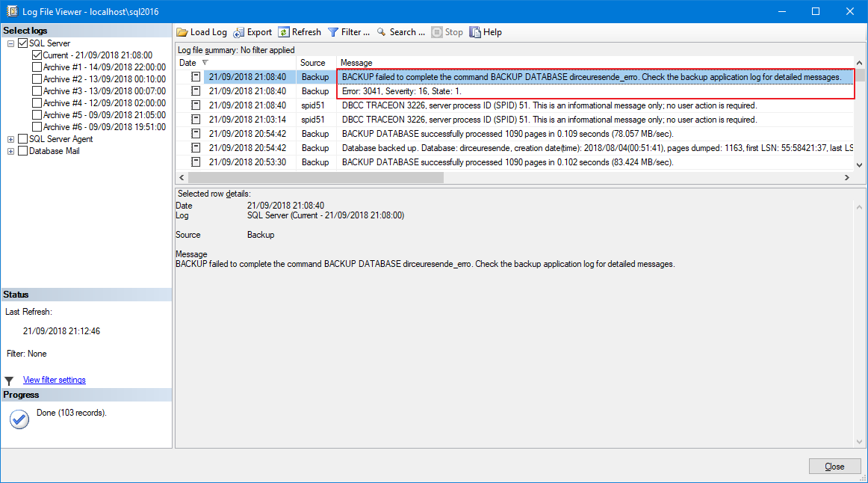Refresh the log view
868x483 pixels.
pyautogui.click(x=285, y=31)
